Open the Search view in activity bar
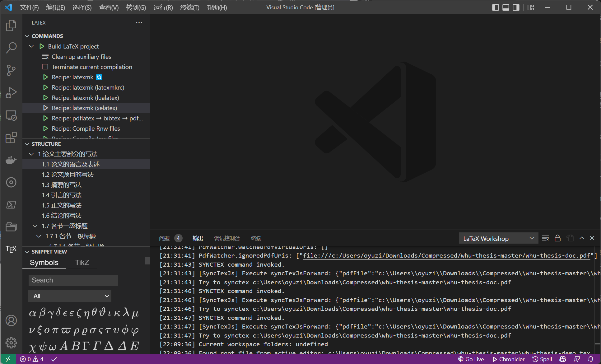 [11, 48]
